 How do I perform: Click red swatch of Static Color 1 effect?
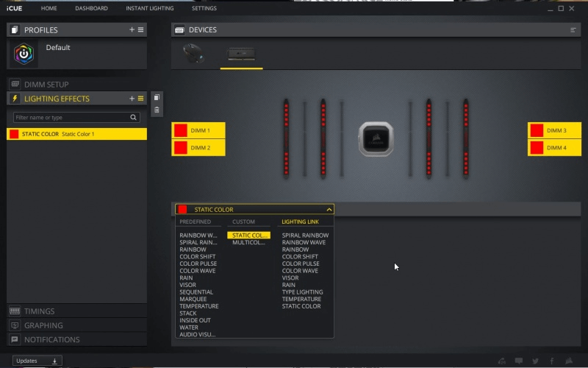[14, 134]
